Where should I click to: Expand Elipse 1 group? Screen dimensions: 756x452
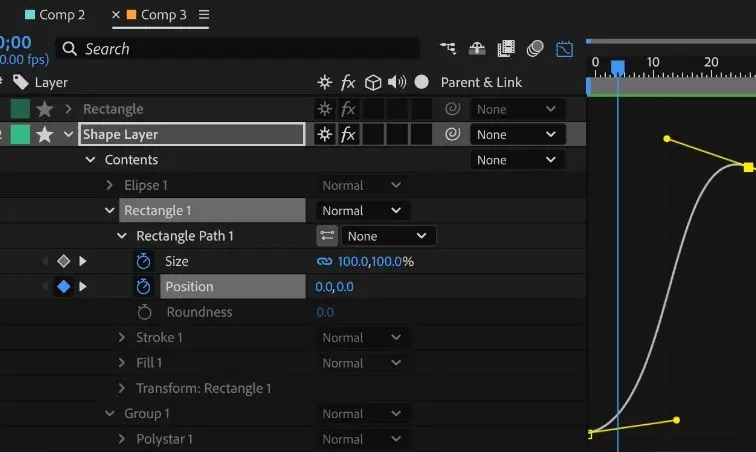pyautogui.click(x=109, y=185)
